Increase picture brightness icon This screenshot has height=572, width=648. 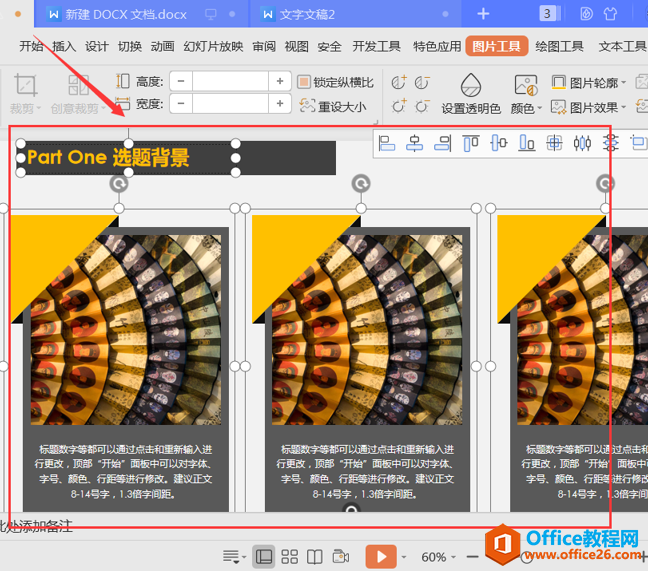[399, 106]
